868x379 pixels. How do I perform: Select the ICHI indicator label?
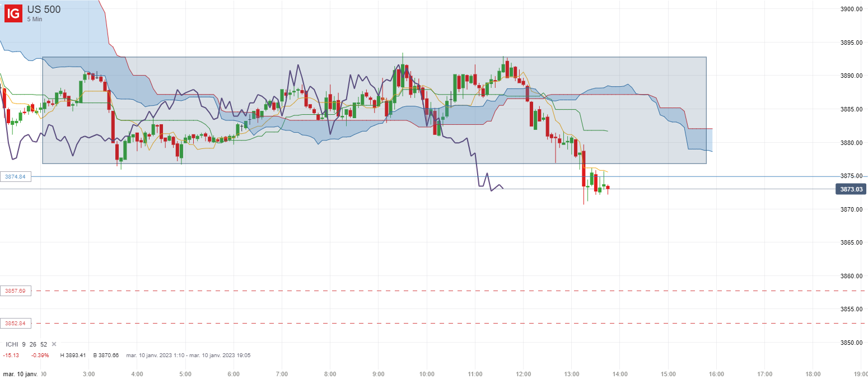point(12,344)
